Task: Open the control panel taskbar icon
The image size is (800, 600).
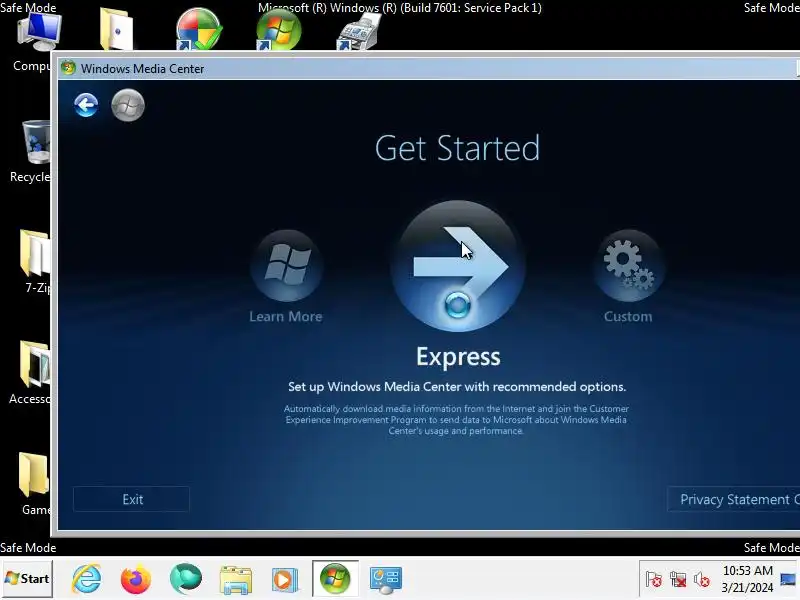Action: coord(386,580)
